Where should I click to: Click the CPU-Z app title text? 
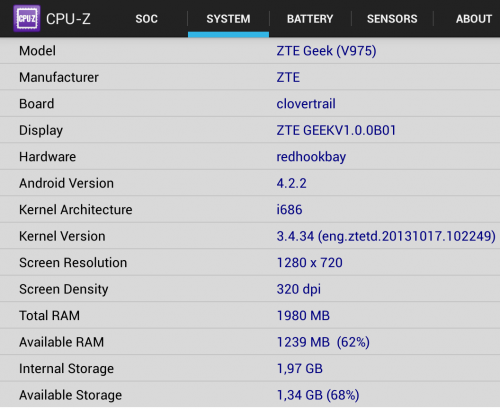68,19
